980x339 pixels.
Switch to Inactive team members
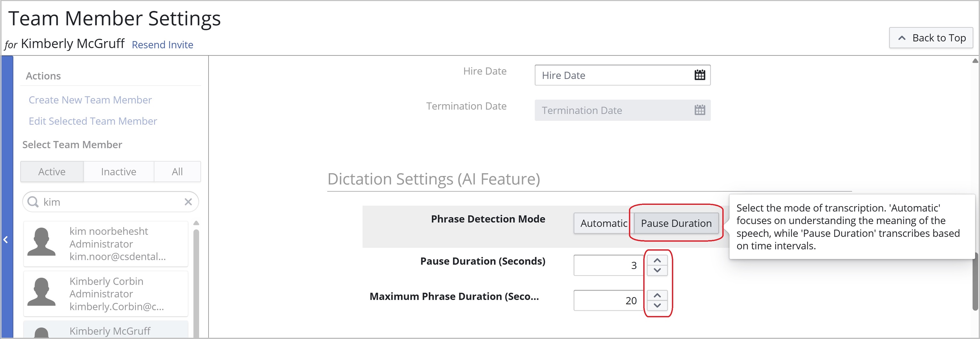point(118,172)
